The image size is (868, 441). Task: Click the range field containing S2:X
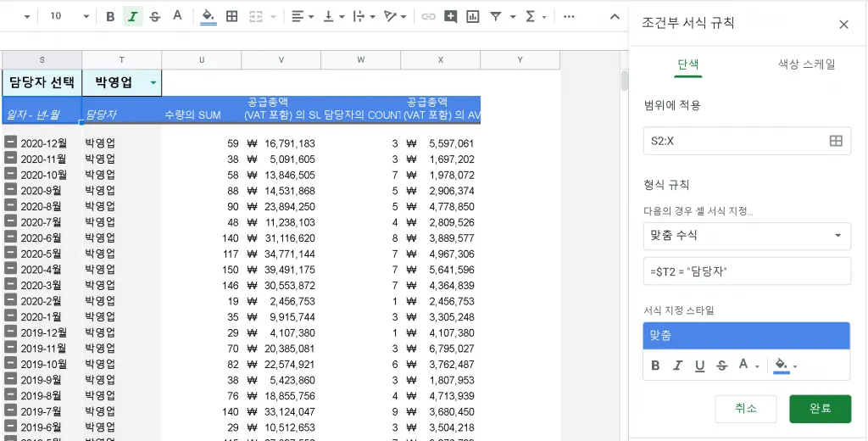point(747,141)
